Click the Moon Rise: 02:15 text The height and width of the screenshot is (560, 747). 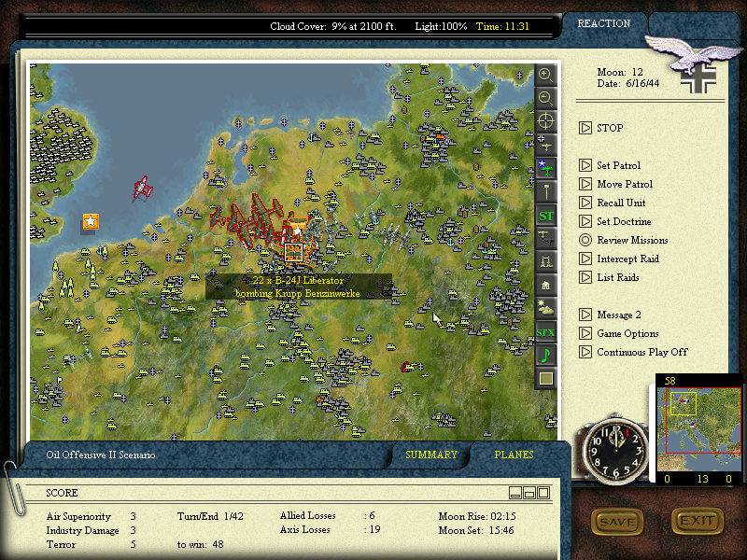pos(477,516)
